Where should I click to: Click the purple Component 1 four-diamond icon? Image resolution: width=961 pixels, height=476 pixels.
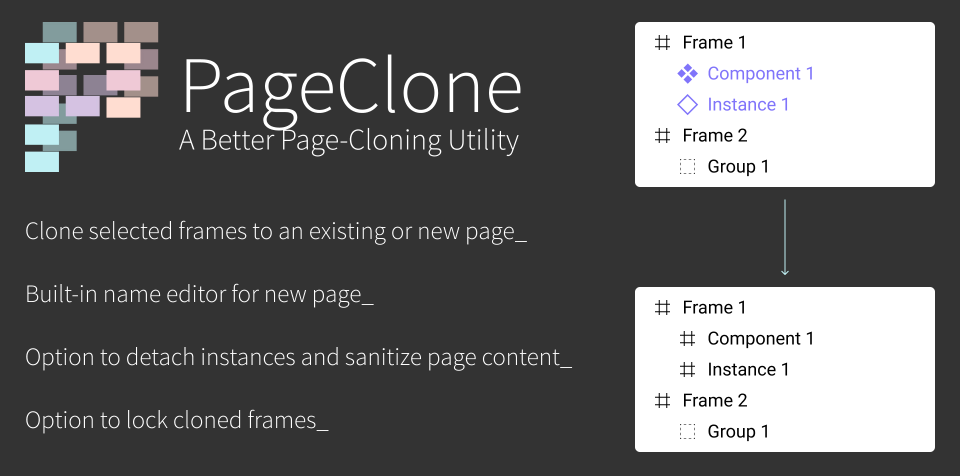coord(688,74)
